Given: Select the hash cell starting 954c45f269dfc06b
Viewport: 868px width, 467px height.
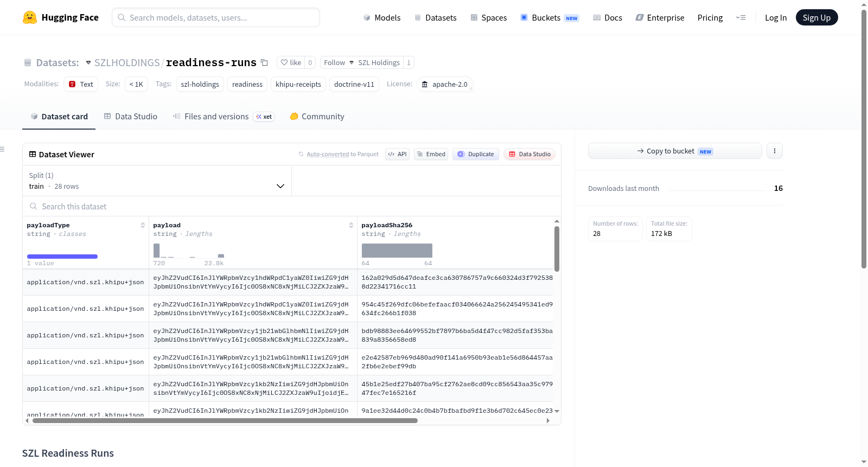Looking at the screenshot, I should coord(457,309).
